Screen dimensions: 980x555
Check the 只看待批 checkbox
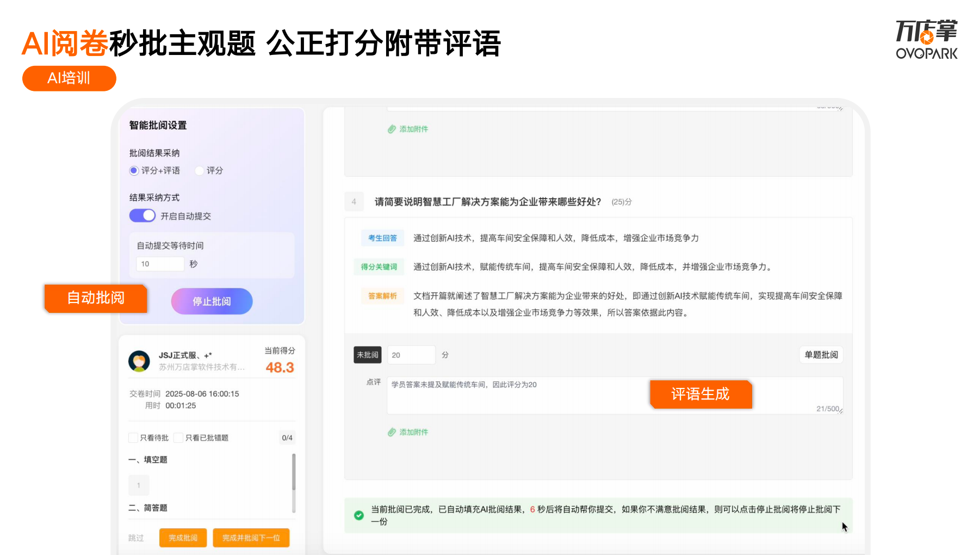(133, 437)
